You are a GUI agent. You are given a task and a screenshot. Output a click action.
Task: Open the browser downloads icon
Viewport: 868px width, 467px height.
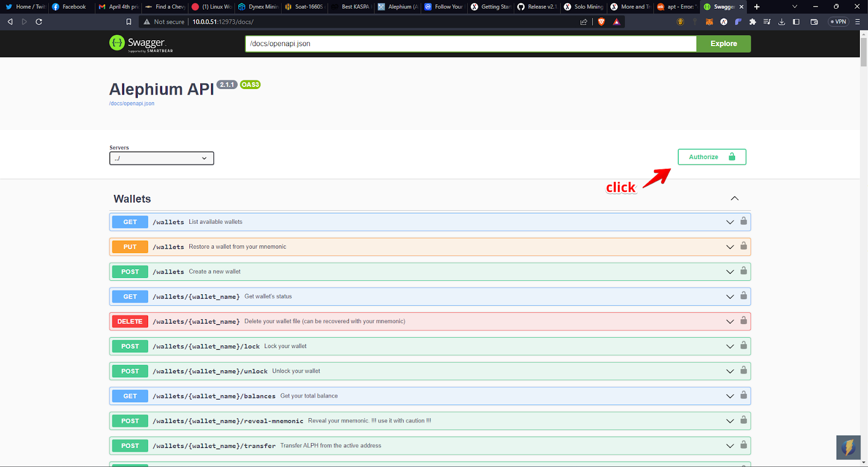tap(782, 22)
